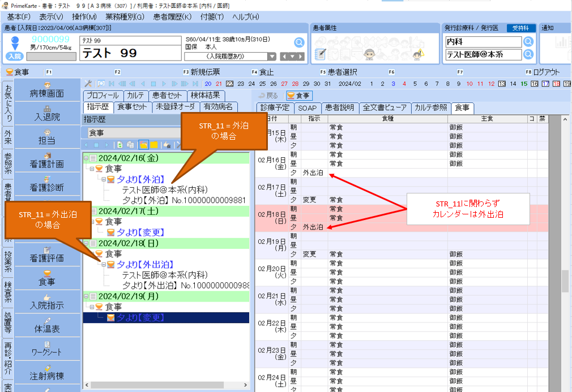Open 入退院 from the sidebar
The width and height of the screenshot is (572, 392).
click(x=47, y=114)
